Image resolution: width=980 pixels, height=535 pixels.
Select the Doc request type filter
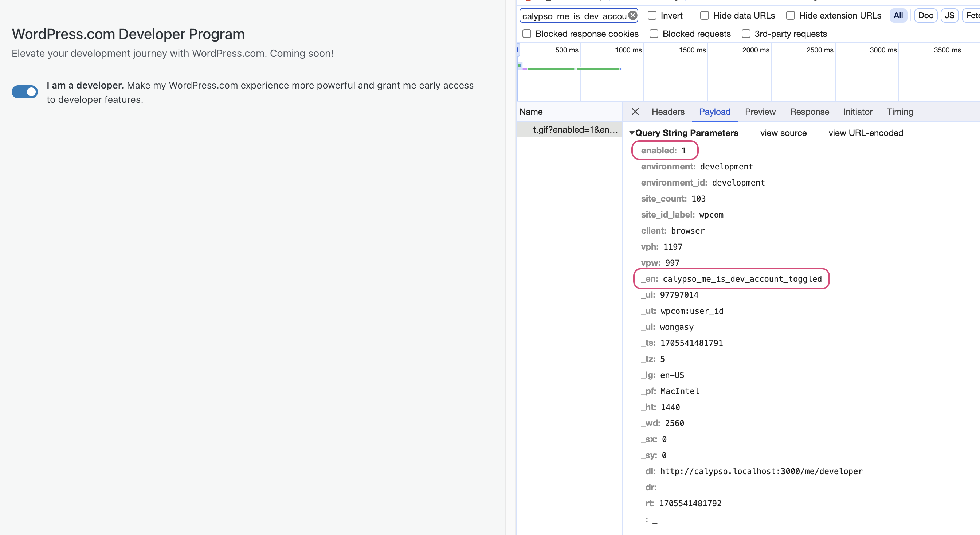[925, 16]
